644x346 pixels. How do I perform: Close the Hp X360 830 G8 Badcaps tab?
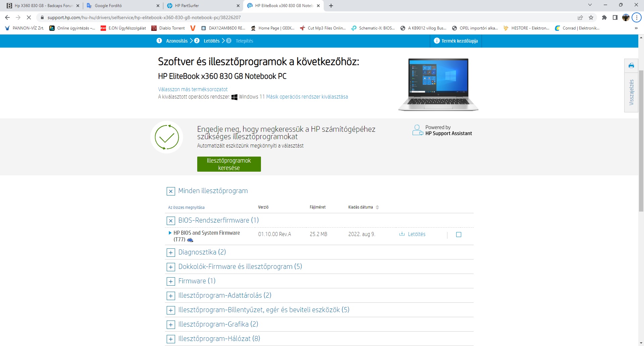pos(78,6)
